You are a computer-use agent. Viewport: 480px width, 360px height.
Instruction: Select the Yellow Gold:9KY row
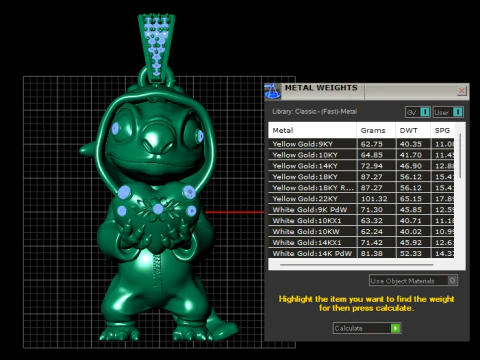click(361, 144)
